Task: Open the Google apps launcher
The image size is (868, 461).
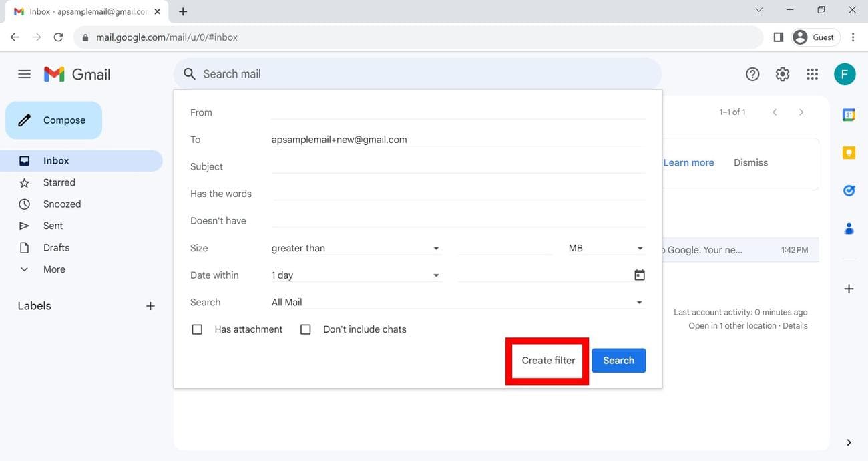Action: point(812,73)
